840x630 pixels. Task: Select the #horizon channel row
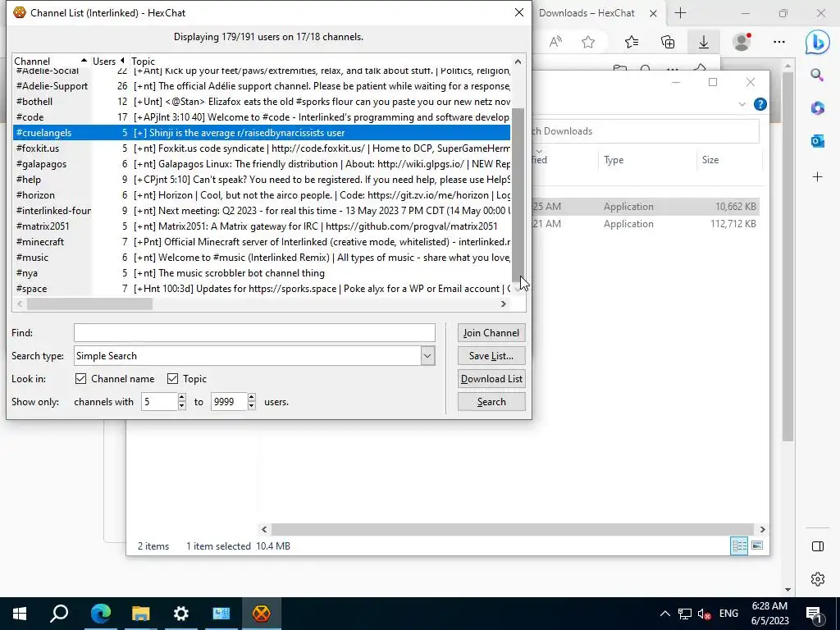coord(262,195)
